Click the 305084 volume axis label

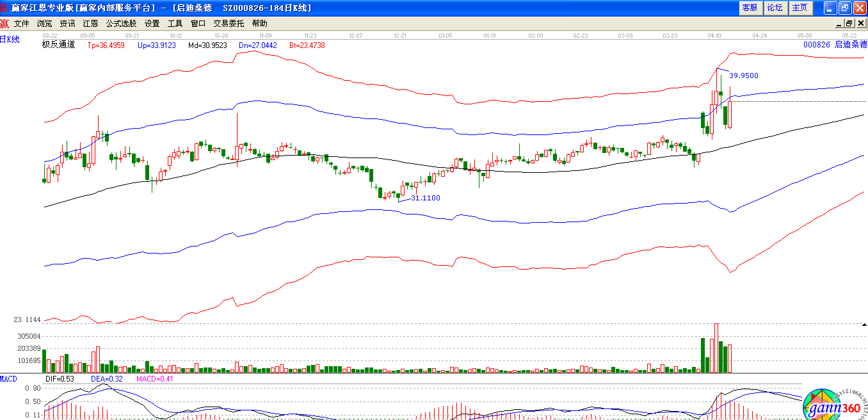point(29,336)
